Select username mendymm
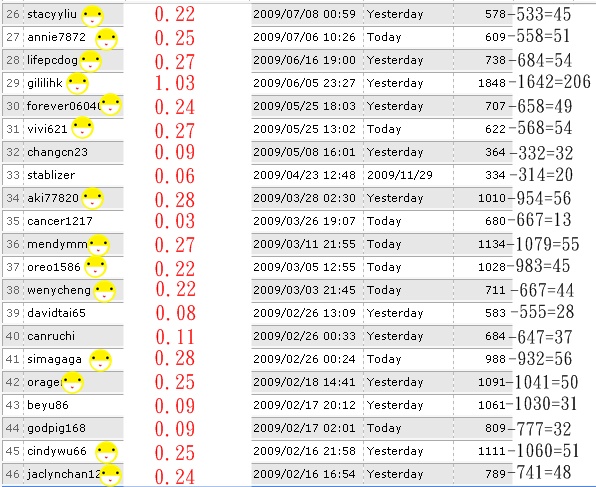Viewport: 596px width, 487px height. 57,244
